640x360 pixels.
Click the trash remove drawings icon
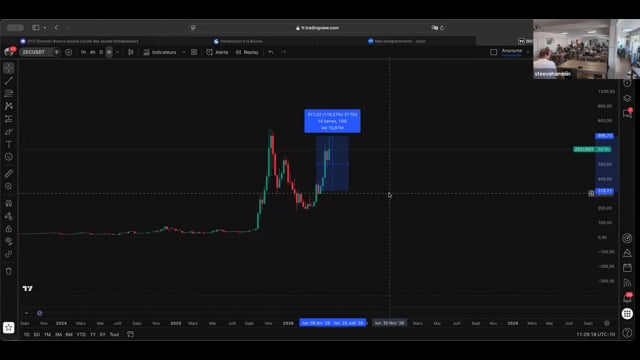point(9,271)
